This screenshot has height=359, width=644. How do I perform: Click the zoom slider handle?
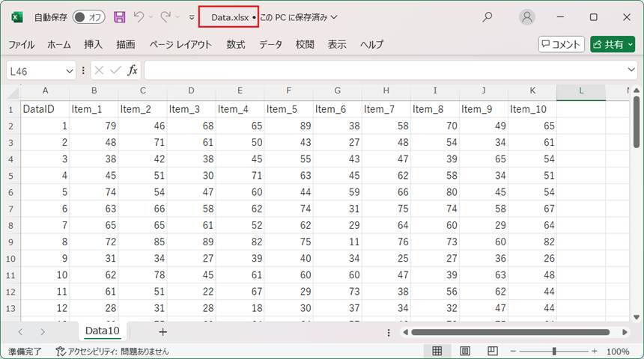coord(554,351)
